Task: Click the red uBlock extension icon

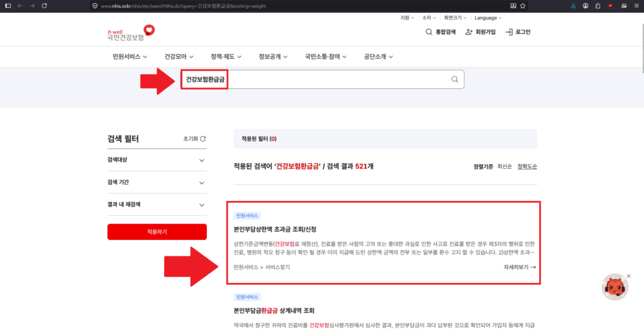Action: coord(610,6)
